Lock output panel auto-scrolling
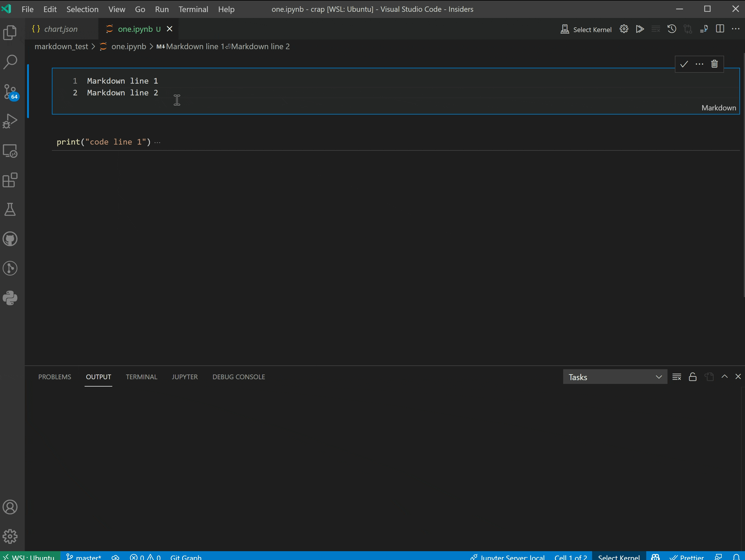Image resolution: width=745 pixels, height=560 pixels. [x=693, y=377]
